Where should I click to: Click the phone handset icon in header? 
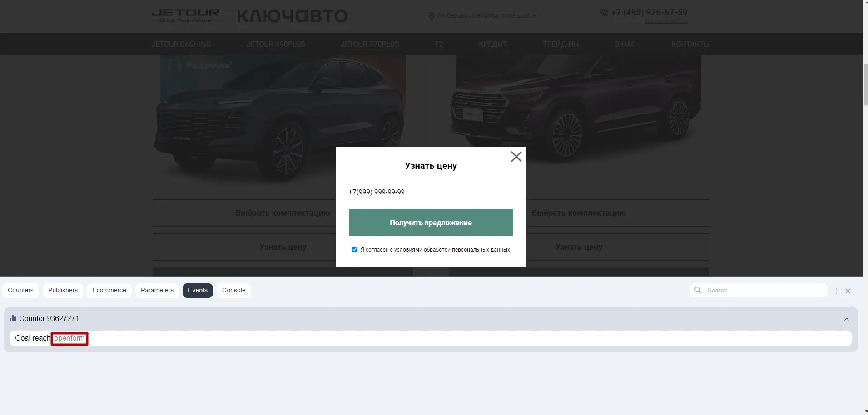coord(604,13)
